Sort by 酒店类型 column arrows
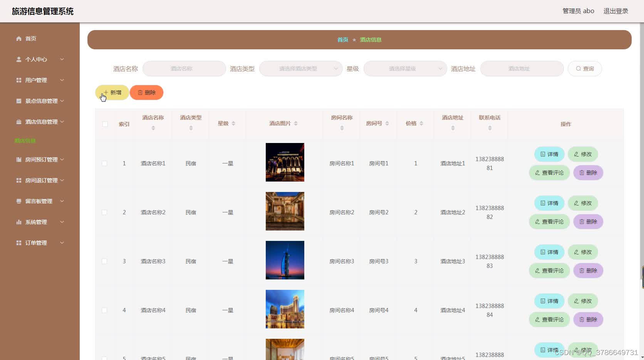Viewport: 644px width, 360px height. coord(191,128)
